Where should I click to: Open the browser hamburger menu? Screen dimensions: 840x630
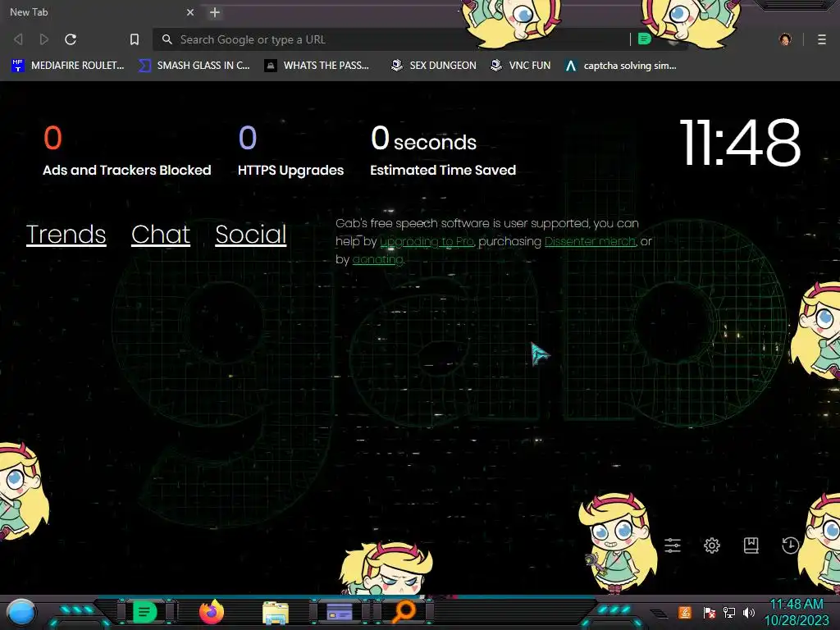tap(822, 39)
